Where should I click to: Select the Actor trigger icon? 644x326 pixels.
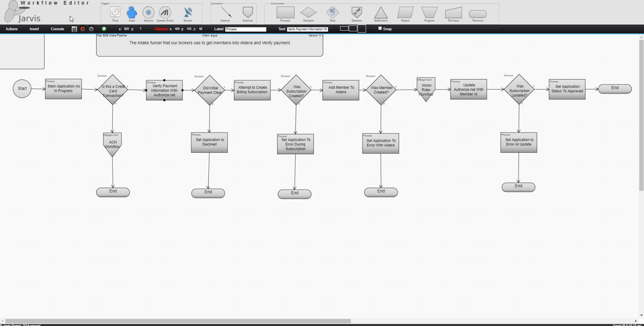coord(132,13)
